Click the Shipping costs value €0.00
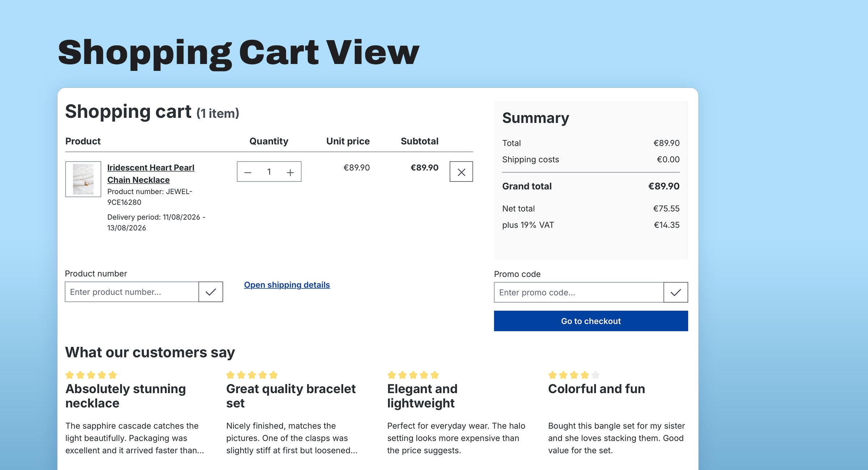The height and width of the screenshot is (470, 868). point(668,159)
